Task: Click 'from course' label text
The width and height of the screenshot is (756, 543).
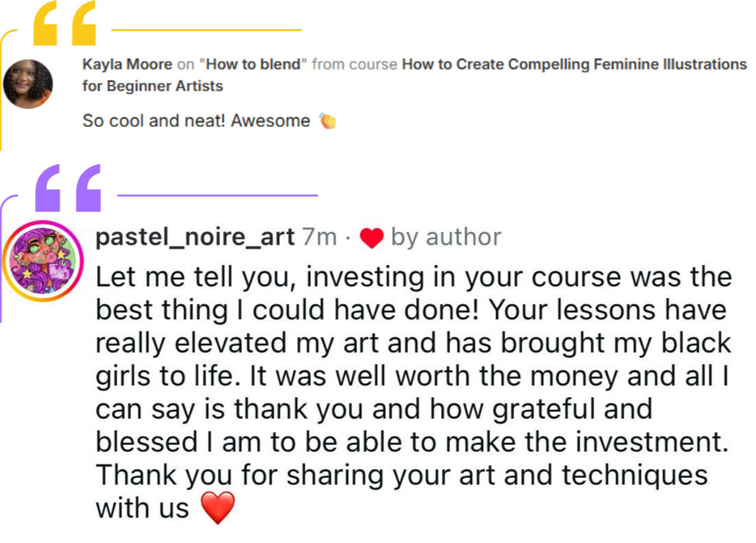Action: [355, 64]
